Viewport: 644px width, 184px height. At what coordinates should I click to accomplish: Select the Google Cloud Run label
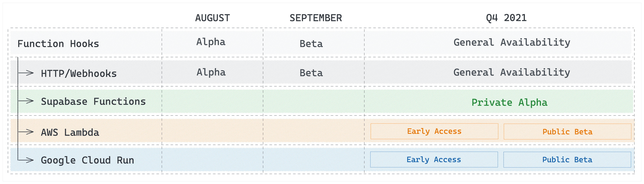click(x=88, y=160)
